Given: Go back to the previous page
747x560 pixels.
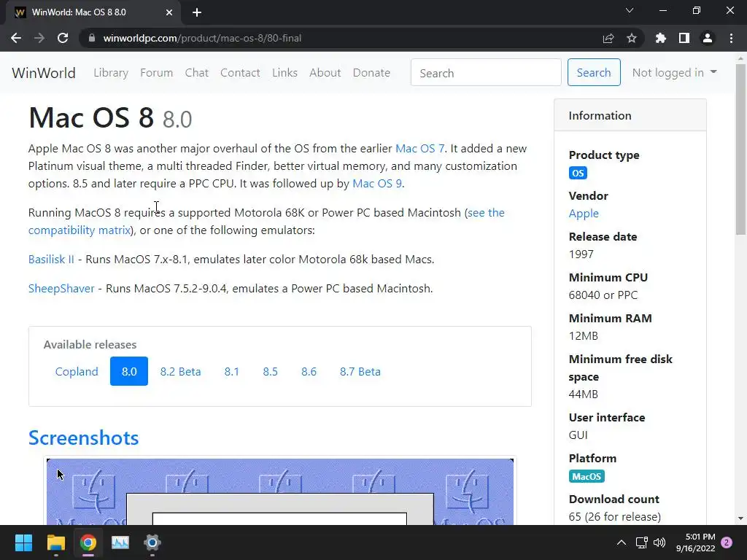Looking at the screenshot, I should click(16, 38).
